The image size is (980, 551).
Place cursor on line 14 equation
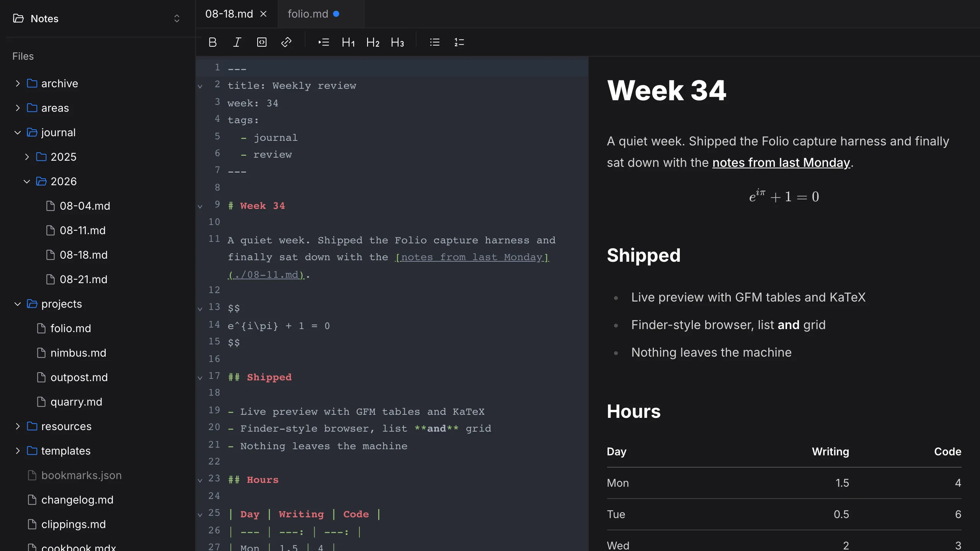pos(279,326)
